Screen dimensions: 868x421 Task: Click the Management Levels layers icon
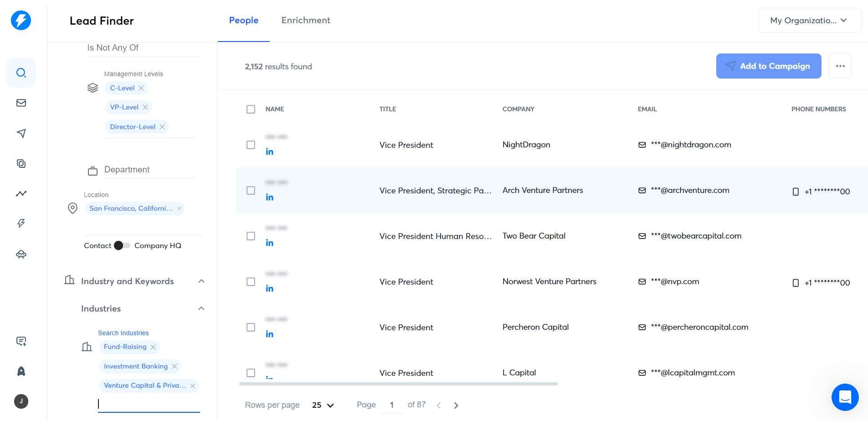(x=92, y=88)
